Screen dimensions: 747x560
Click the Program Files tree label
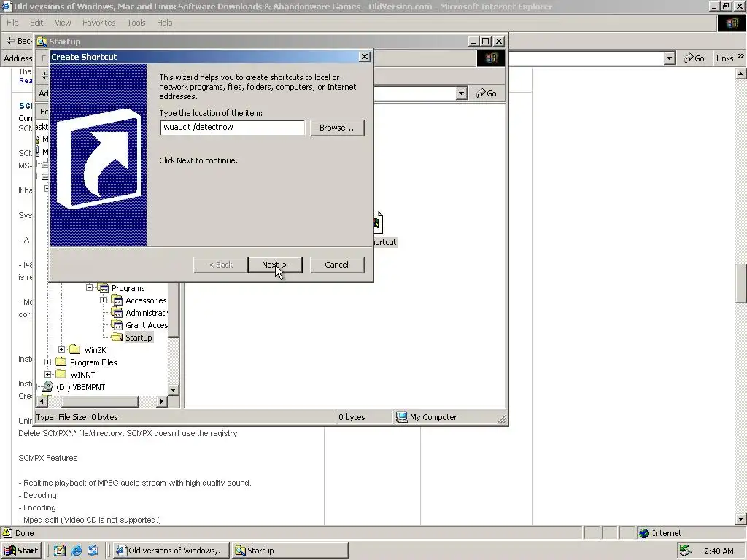coord(93,362)
